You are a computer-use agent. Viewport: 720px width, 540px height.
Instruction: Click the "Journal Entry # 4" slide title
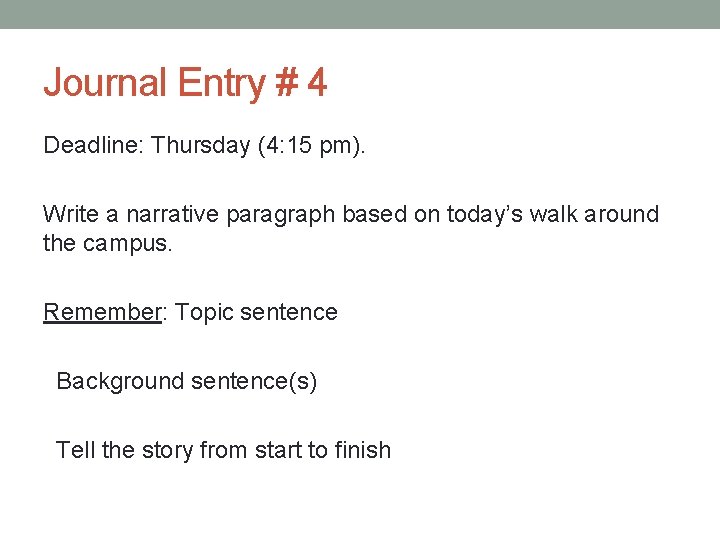185,83
